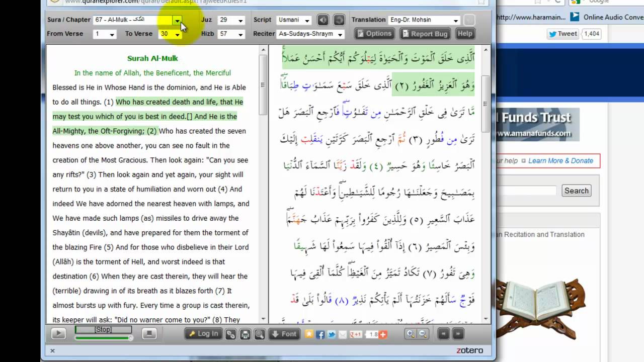Click the Amana Funds Trust banner
The width and height of the screenshot is (644, 362).
point(538,125)
